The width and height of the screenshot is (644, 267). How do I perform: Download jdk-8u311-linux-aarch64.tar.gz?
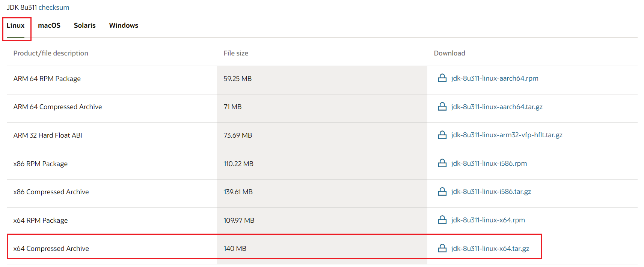497,107
